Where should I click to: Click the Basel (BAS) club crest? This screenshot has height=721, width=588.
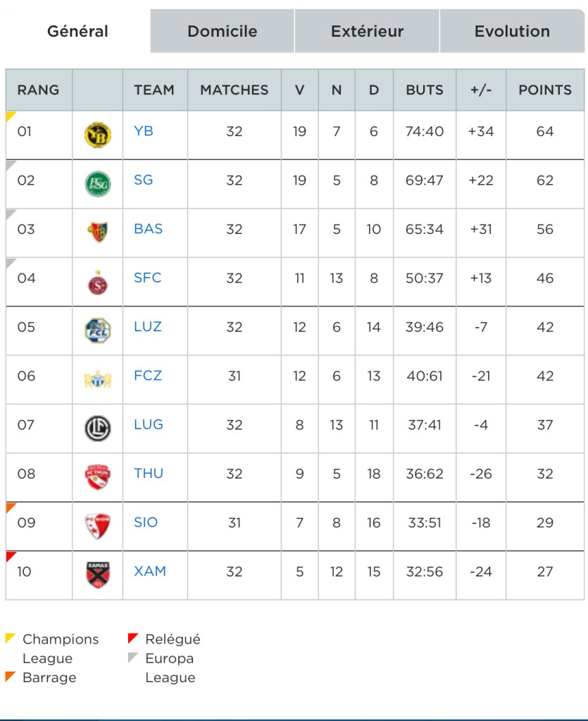(x=97, y=233)
